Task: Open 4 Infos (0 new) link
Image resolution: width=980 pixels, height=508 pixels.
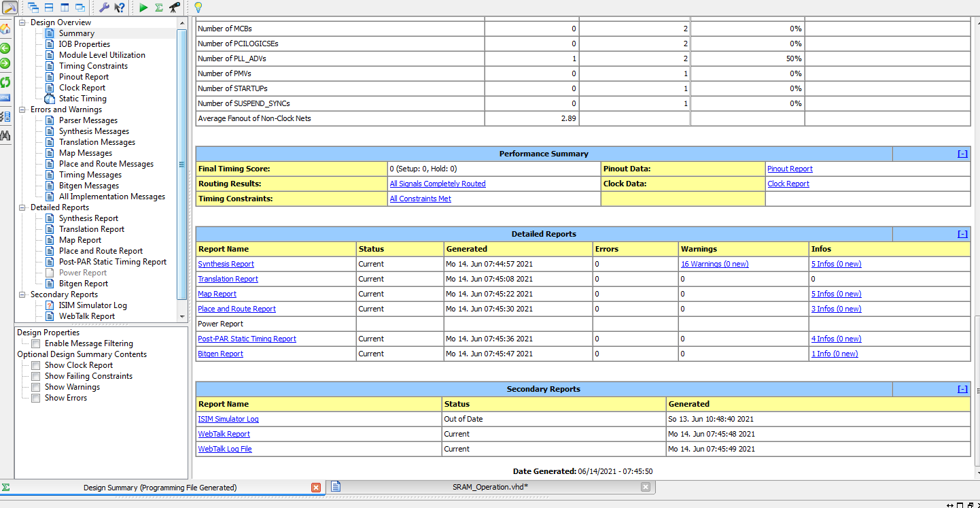Action: click(x=836, y=339)
